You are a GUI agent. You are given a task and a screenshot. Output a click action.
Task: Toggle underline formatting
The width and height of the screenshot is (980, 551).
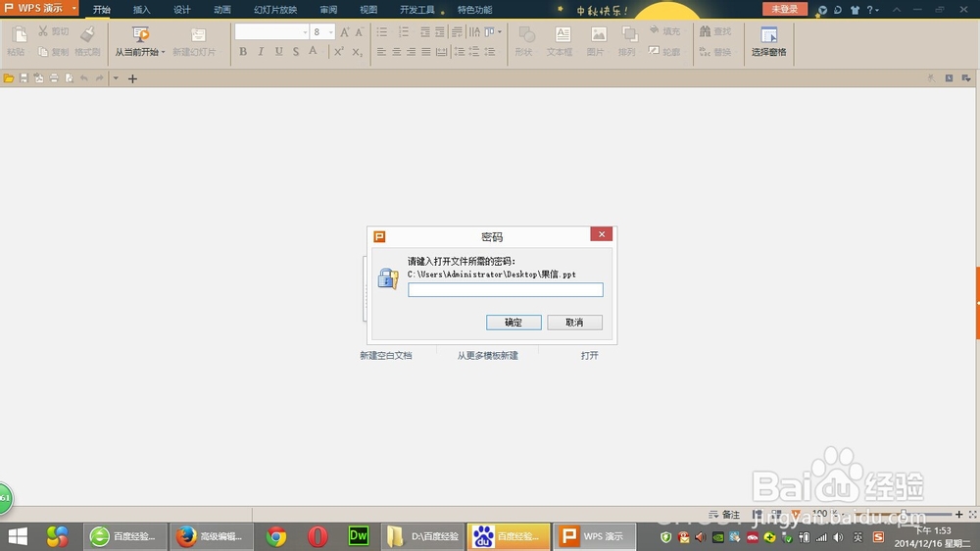(x=278, y=52)
